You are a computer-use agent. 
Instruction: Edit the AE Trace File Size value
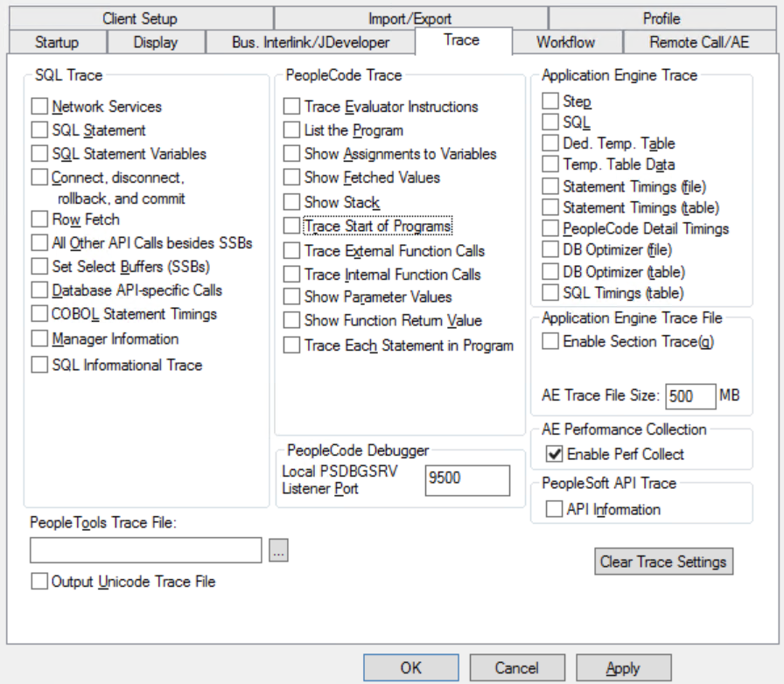pos(690,396)
